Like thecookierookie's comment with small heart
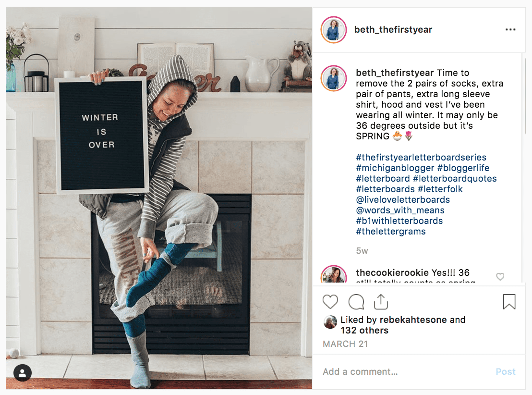The width and height of the screenshot is (532, 395). [x=500, y=276]
